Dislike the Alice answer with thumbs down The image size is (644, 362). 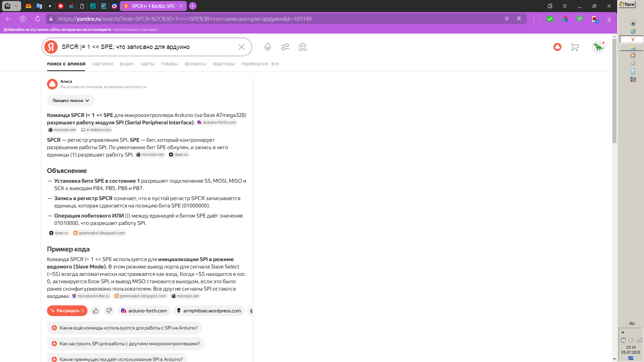[109, 311]
